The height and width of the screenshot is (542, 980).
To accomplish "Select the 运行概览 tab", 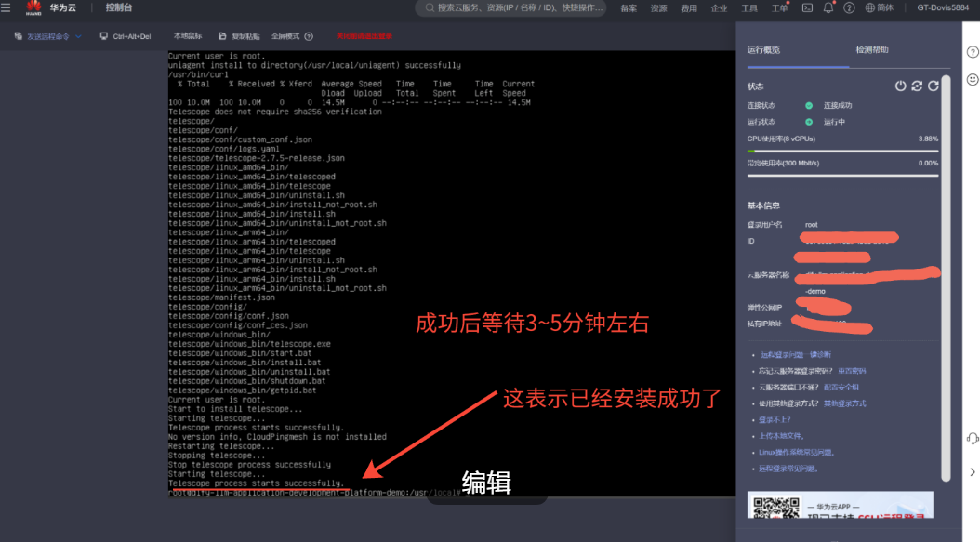I will (x=763, y=50).
